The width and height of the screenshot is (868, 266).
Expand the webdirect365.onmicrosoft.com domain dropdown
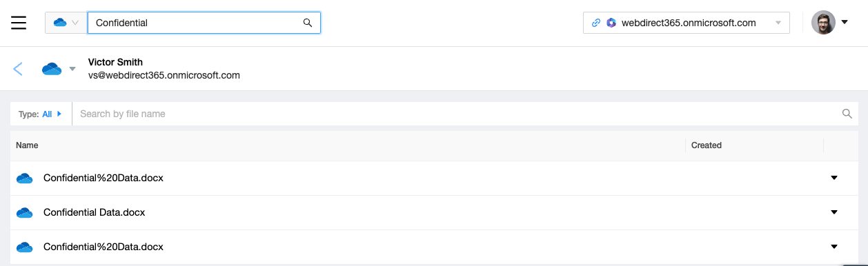click(x=778, y=23)
